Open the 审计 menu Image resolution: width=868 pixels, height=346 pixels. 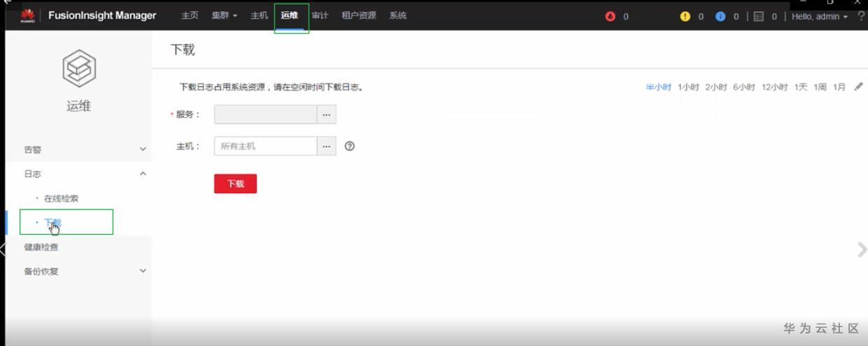[x=320, y=15]
